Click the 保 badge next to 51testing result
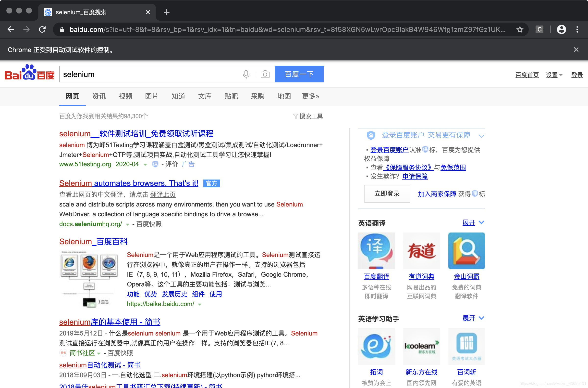 (x=155, y=164)
